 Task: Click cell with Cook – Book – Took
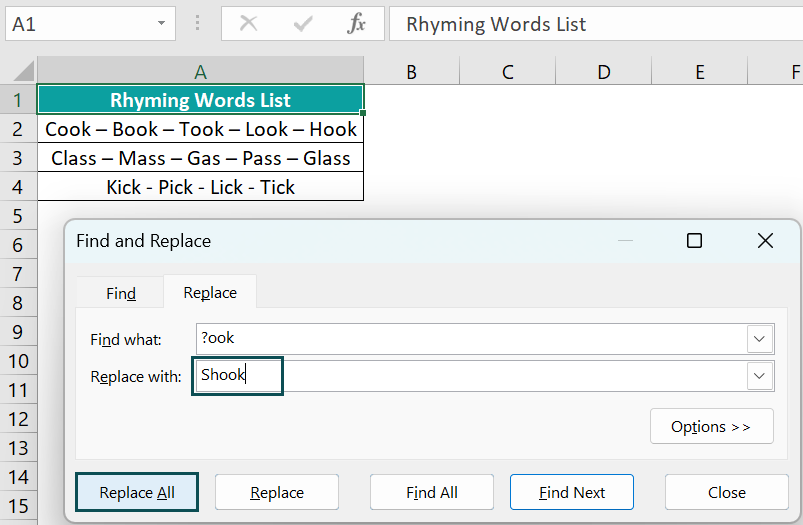(200, 129)
